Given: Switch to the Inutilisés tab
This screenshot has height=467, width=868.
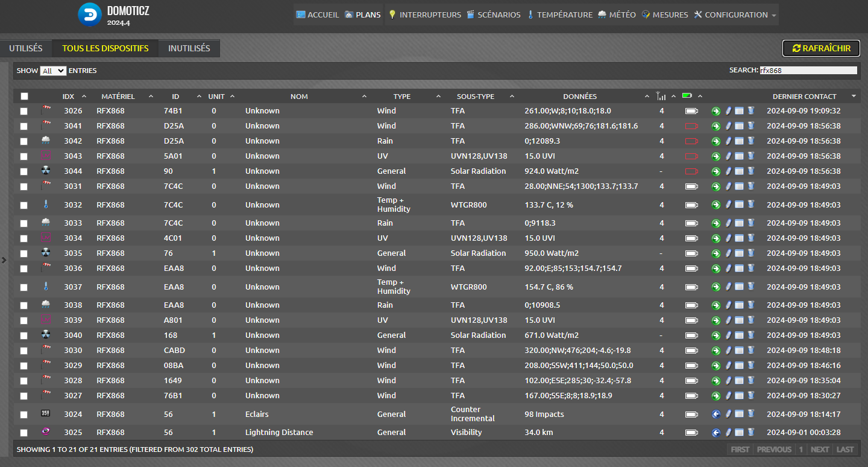Looking at the screenshot, I should coord(189,48).
